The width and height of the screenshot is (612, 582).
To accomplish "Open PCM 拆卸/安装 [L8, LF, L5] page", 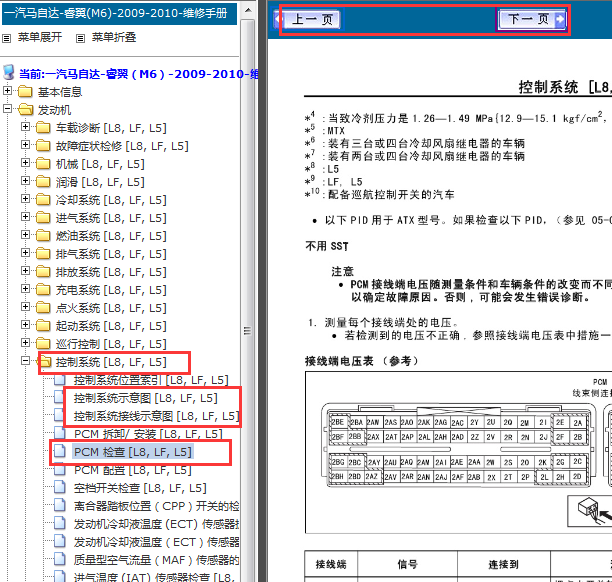I will tap(148, 434).
